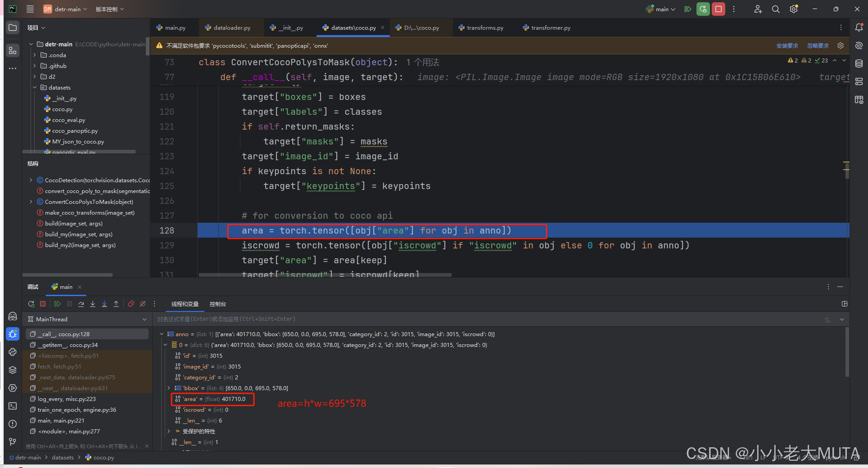
Task: Select train_one_epoch, engine.py:36 frame
Action: pyautogui.click(x=87, y=410)
